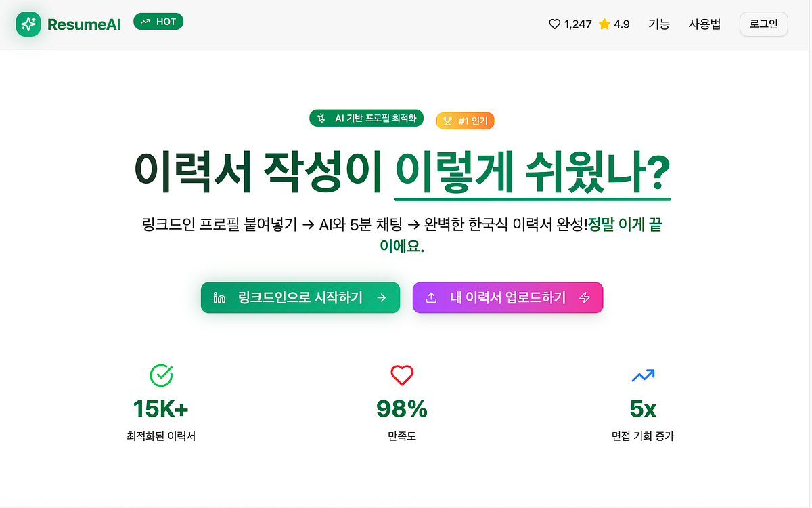Click the green checkmark icon above 15K+
This screenshot has width=812, height=508.
(x=160, y=375)
